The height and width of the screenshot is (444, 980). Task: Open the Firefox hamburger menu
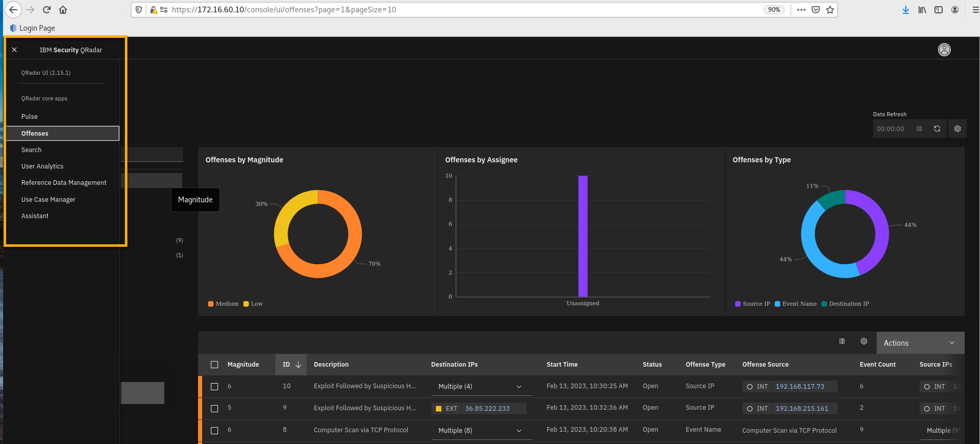click(975, 10)
